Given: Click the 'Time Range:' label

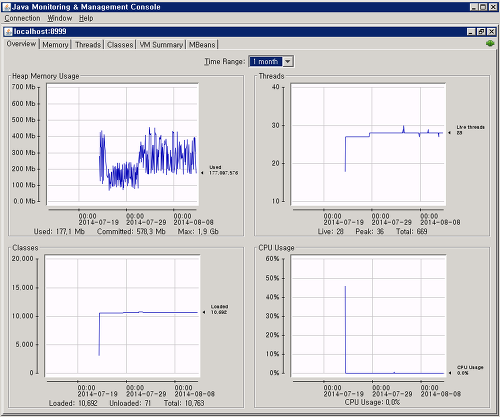Looking at the screenshot, I should 225,62.
